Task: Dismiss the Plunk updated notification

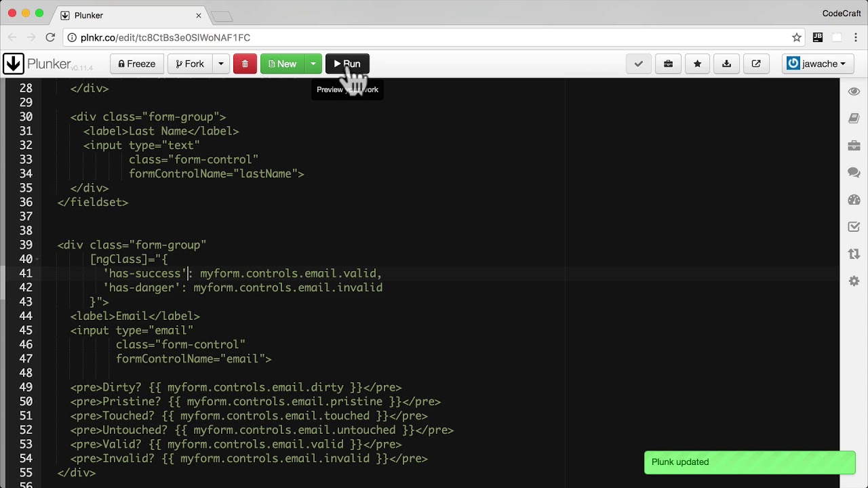Action: click(749, 462)
